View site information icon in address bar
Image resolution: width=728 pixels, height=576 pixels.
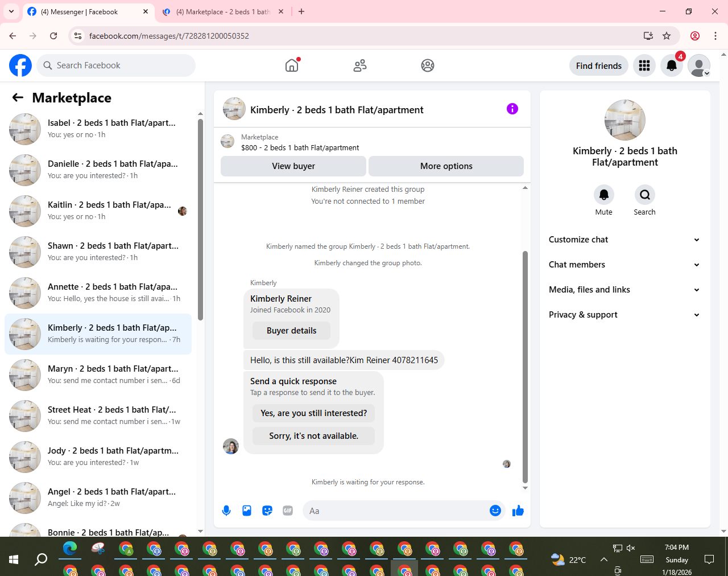78,36
